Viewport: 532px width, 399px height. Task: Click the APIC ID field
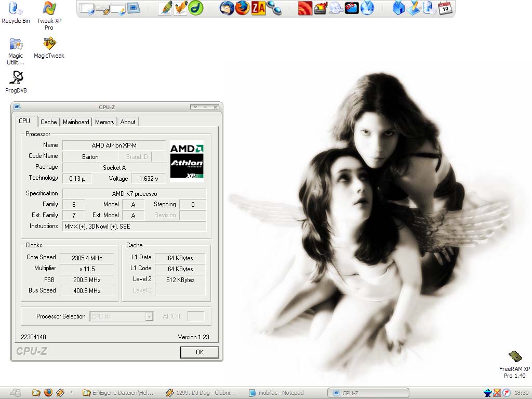pos(195,316)
